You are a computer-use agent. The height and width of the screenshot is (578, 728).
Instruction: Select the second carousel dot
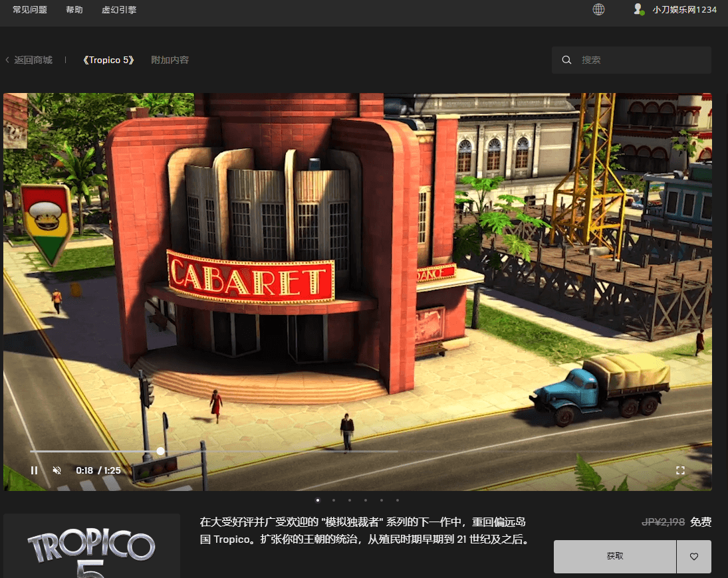coord(334,500)
